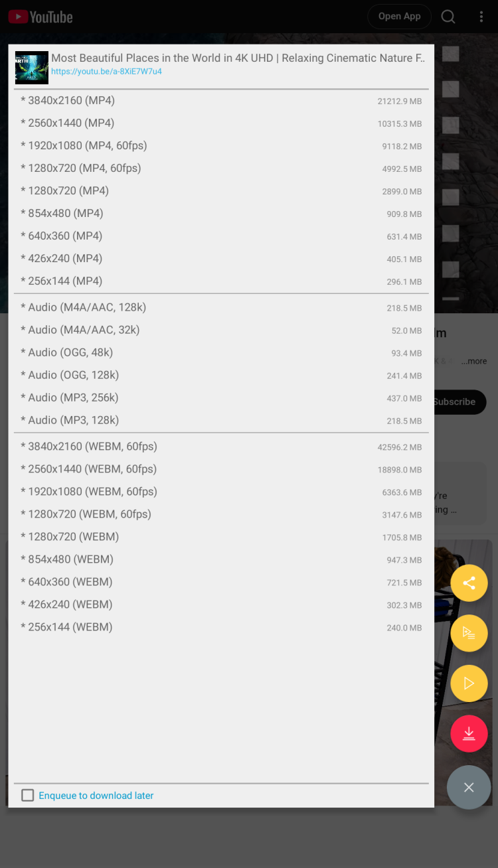Tap the yellow share floating button
498x868 pixels.
[x=469, y=583]
